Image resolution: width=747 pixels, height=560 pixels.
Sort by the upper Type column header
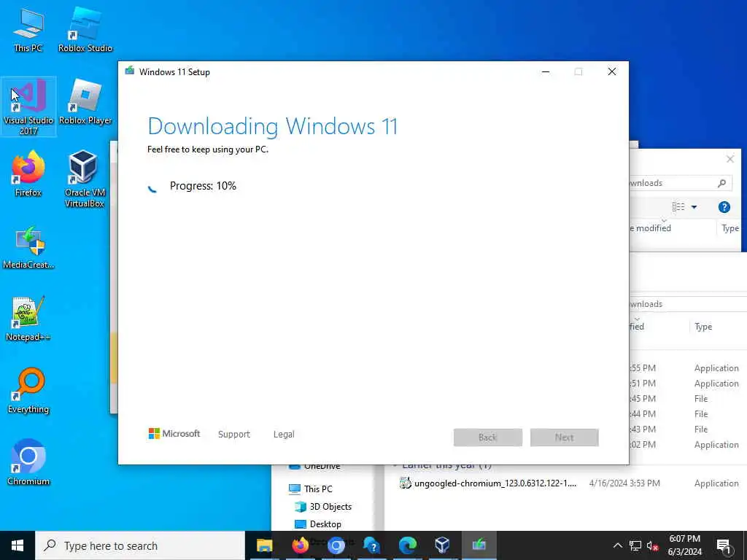730,228
